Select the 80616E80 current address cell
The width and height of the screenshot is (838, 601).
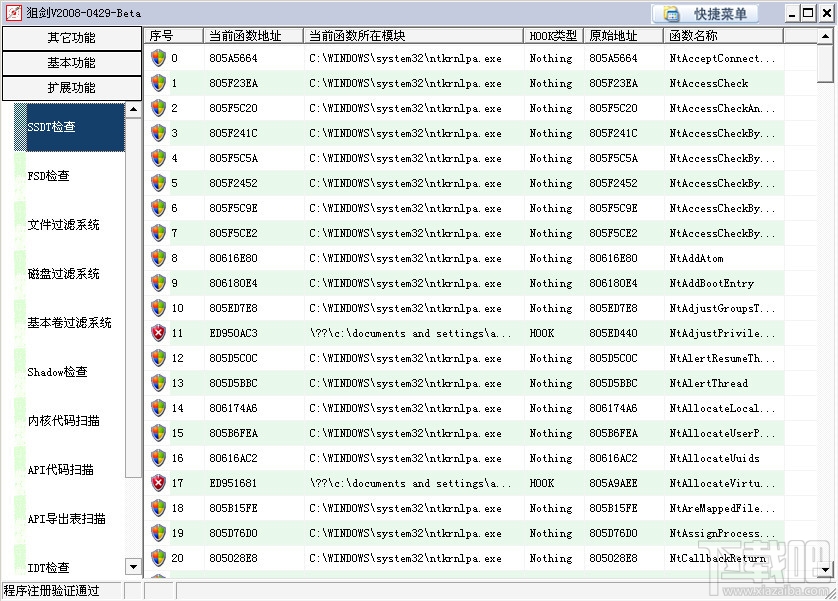click(234, 259)
